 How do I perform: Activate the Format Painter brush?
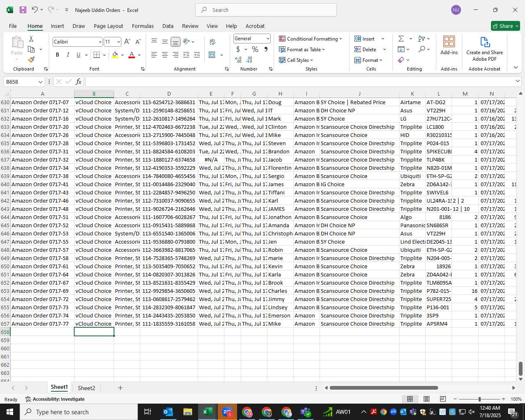point(31,60)
